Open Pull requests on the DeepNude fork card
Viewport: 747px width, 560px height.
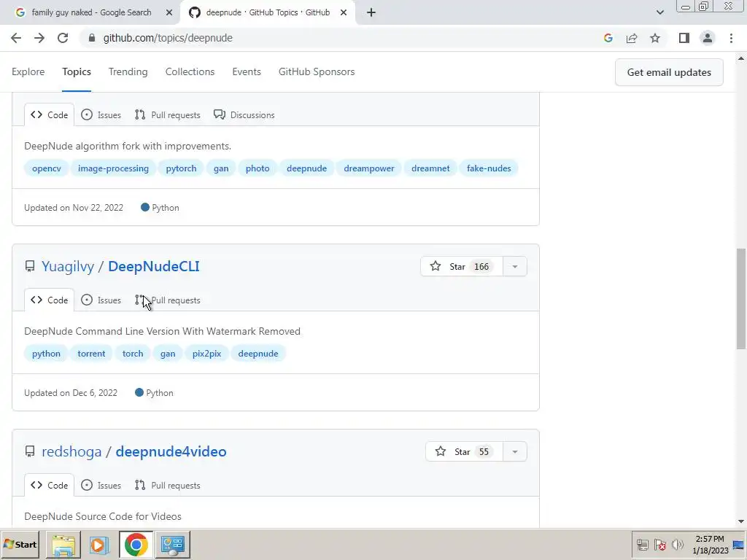[168, 114]
